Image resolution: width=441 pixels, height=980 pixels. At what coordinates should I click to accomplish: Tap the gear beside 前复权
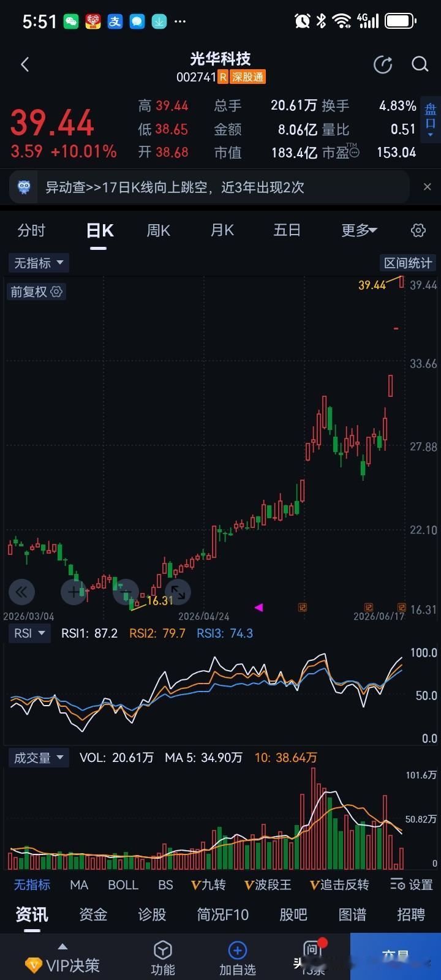coord(56,292)
